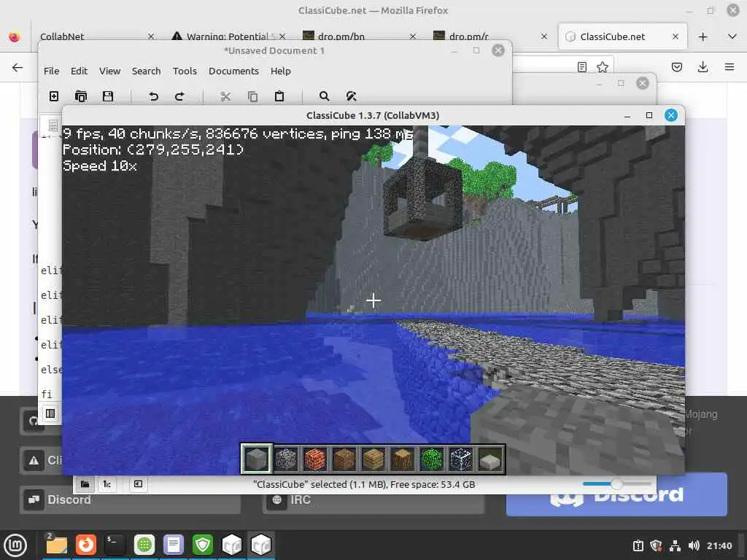Open a new Firefox tab
The width and height of the screenshot is (747, 560).
coord(703,36)
